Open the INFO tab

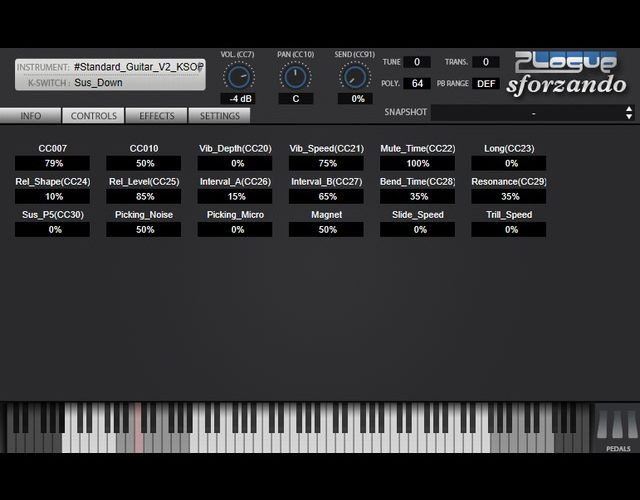pos(31,116)
